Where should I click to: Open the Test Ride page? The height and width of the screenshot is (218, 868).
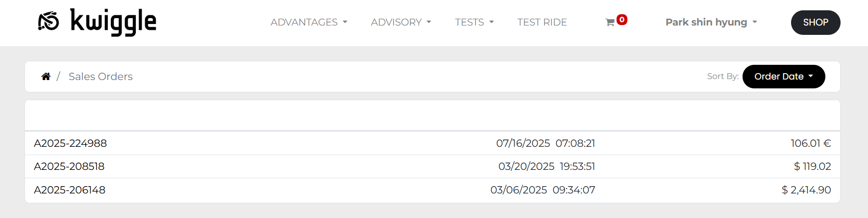[542, 23]
